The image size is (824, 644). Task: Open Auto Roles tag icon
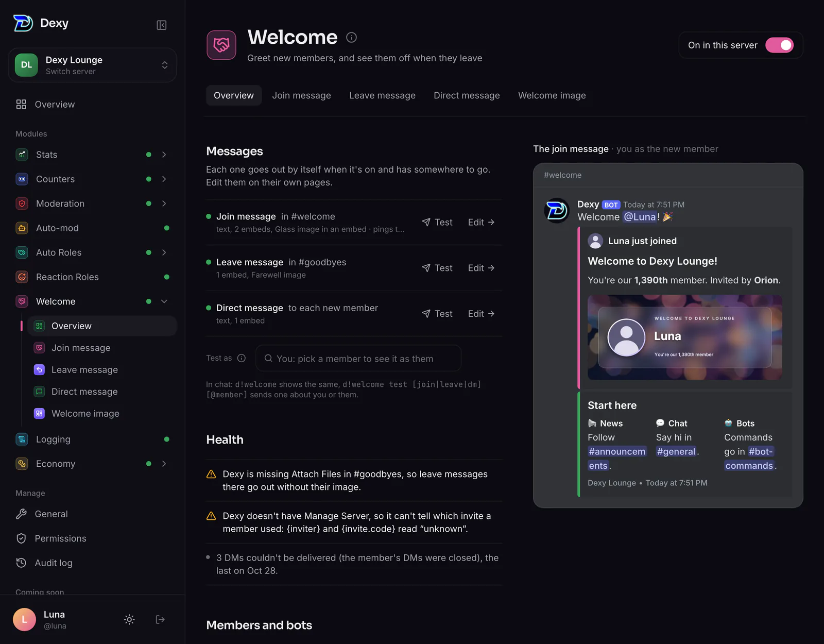point(22,252)
